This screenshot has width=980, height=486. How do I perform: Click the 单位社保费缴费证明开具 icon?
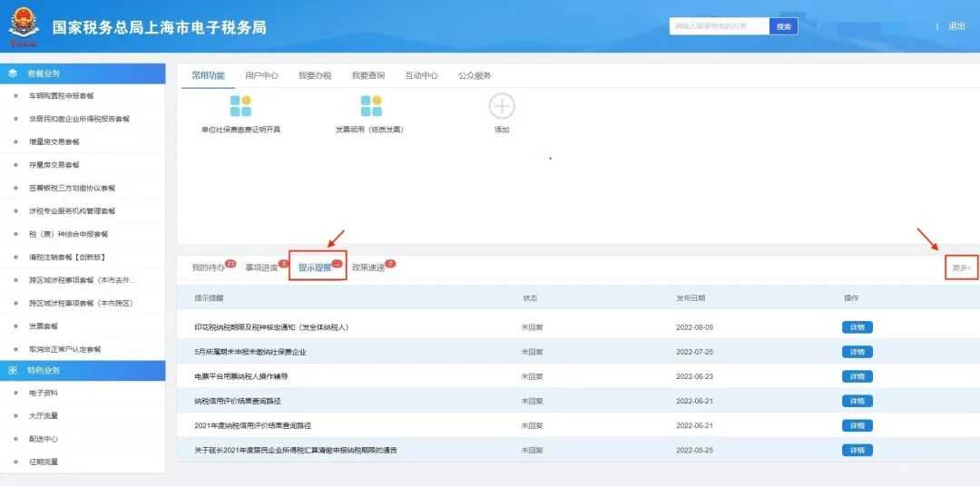click(x=240, y=107)
